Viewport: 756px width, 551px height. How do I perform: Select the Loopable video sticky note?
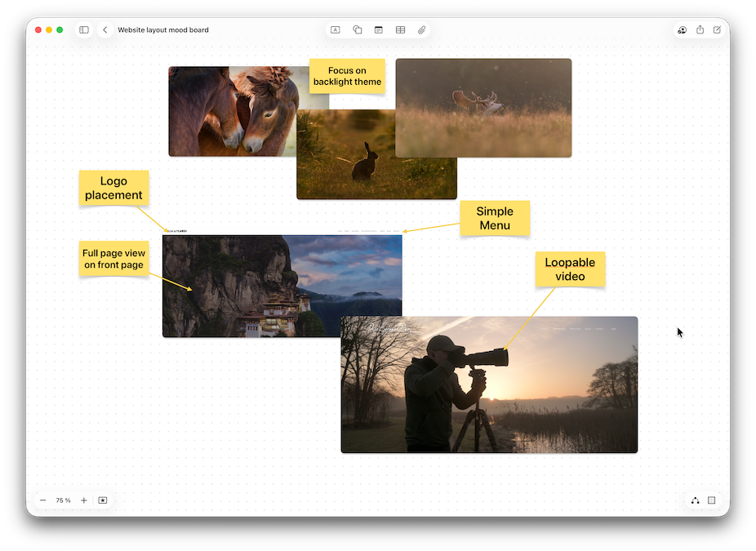(570, 269)
